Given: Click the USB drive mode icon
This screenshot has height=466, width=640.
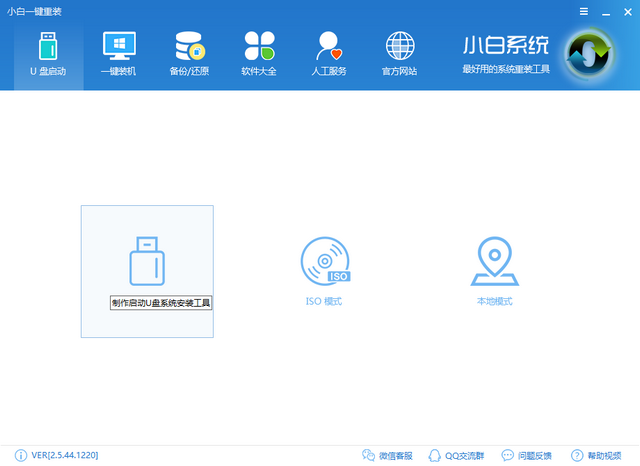Looking at the screenshot, I should coord(147,262).
